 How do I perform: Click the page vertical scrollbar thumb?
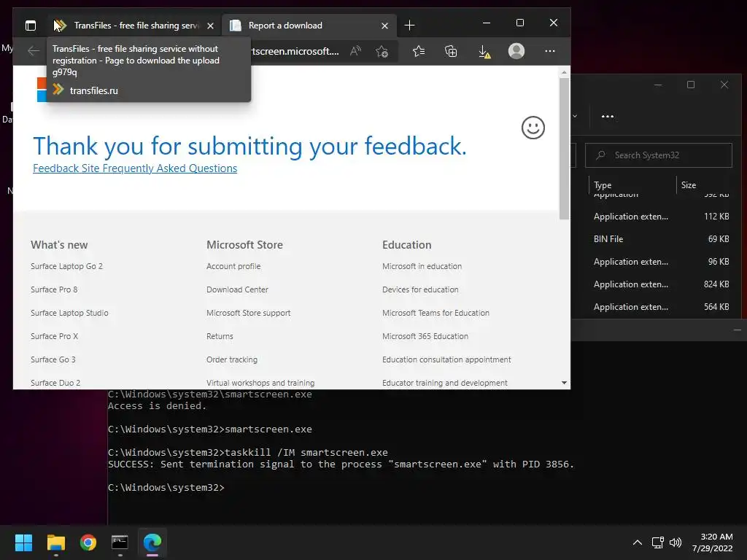[x=564, y=149]
